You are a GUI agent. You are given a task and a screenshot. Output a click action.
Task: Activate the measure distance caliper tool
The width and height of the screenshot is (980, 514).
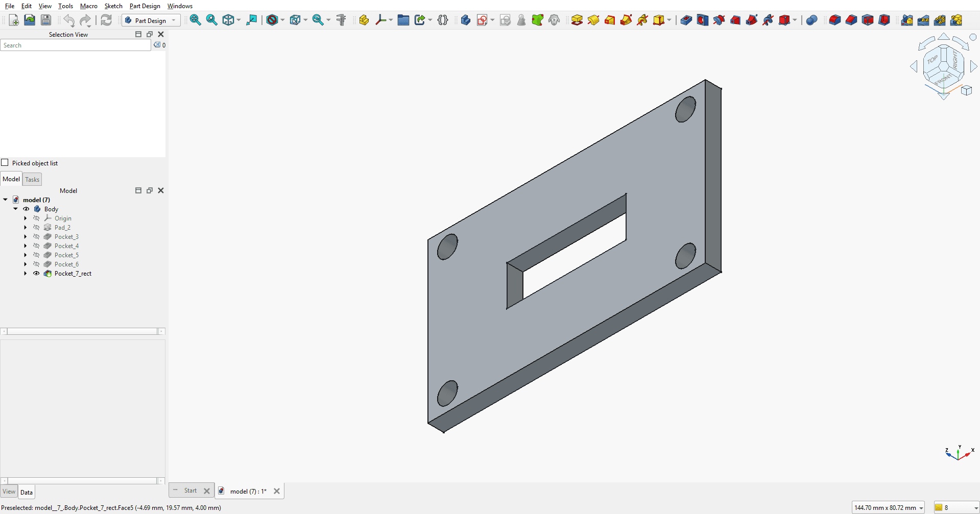[x=341, y=20]
